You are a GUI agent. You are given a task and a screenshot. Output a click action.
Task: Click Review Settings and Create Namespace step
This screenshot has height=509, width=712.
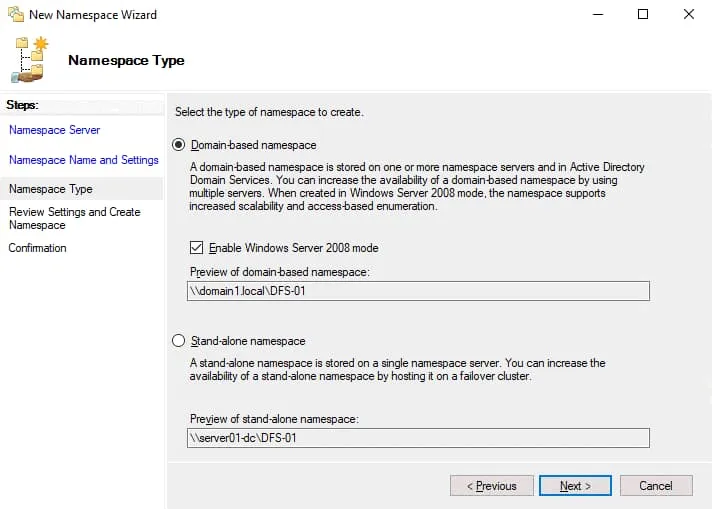tap(74, 218)
